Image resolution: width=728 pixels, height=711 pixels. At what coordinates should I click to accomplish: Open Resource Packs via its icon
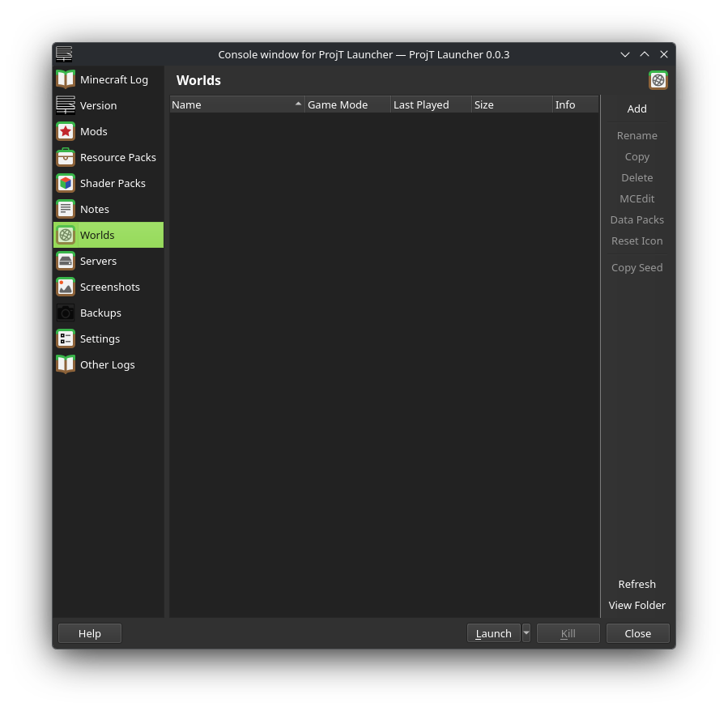[x=66, y=157]
